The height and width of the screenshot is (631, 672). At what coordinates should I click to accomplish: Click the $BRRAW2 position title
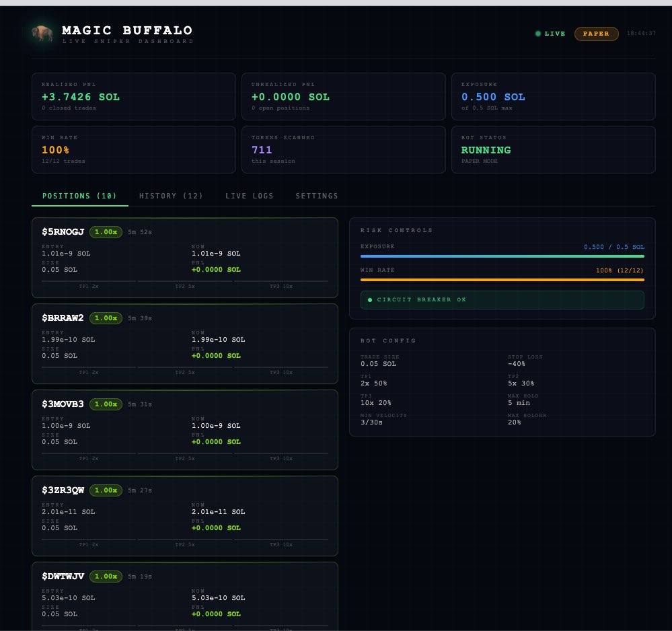[63, 318]
